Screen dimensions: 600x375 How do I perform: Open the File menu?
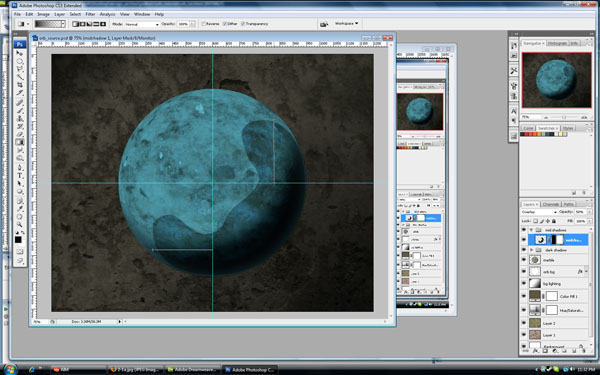click(x=17, y=14)
